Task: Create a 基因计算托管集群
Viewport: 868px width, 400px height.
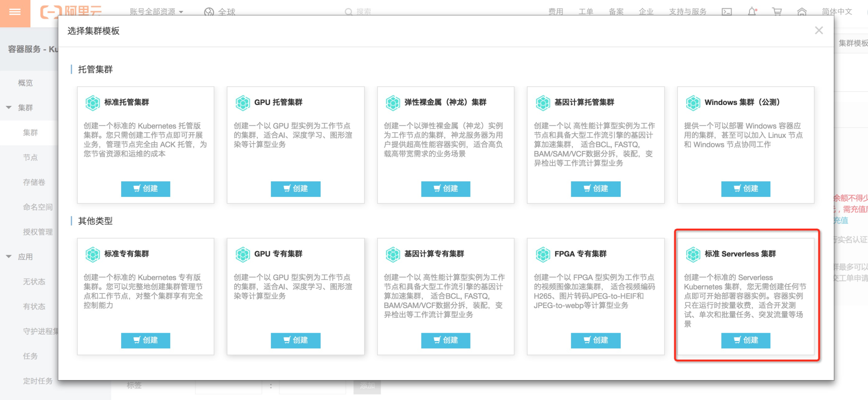Action: (x=595, y=189)
